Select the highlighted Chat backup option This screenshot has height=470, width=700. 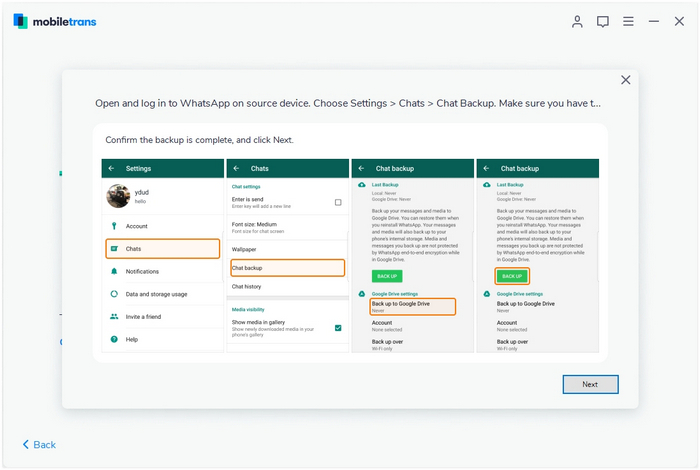click(x=287, y=268)
